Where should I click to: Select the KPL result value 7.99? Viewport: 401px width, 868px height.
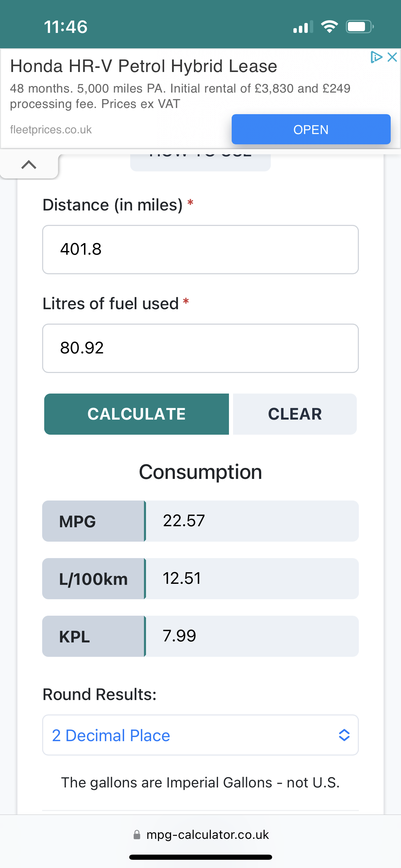[x=179, y=636]
